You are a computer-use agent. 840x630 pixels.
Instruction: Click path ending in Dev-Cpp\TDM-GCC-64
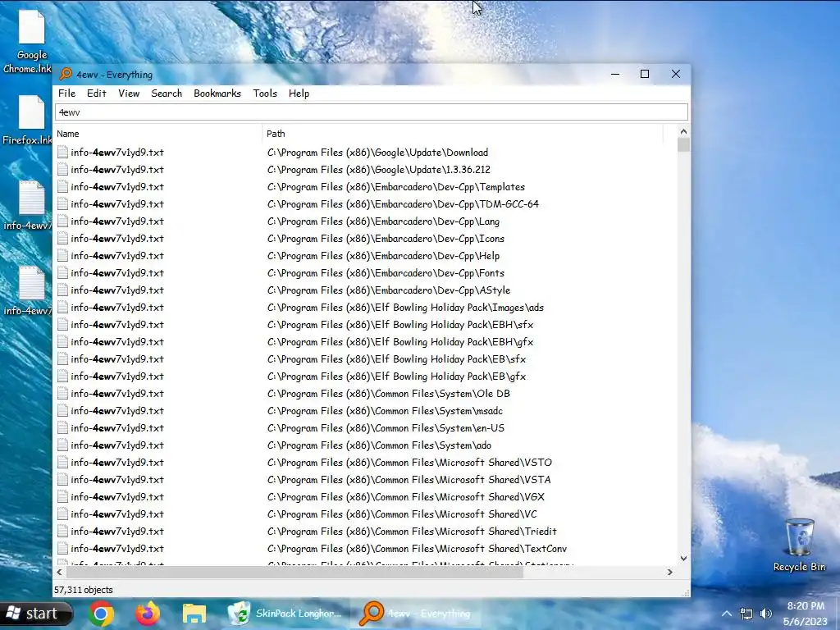coord(403,203)
